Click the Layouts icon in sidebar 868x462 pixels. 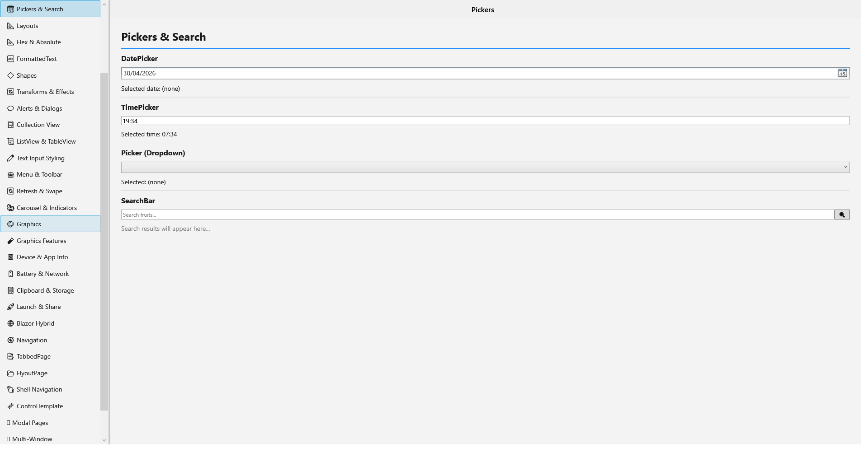[x=10, y=26]
